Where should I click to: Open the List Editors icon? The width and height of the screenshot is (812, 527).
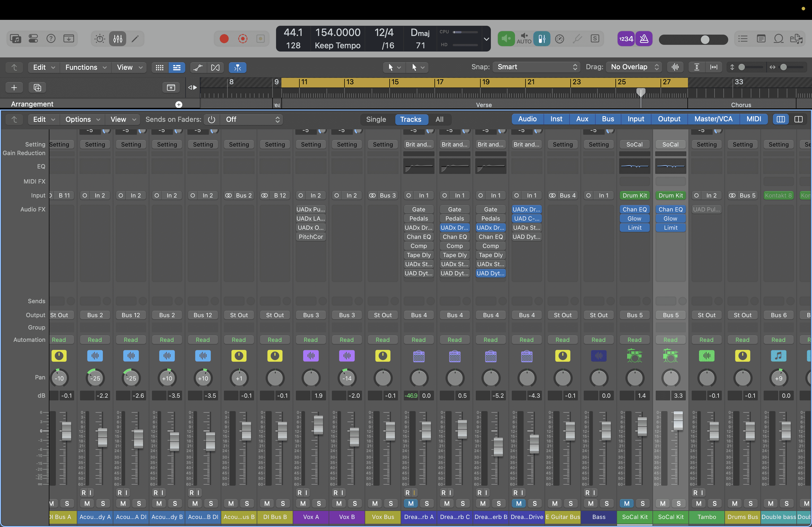(743, 39)
